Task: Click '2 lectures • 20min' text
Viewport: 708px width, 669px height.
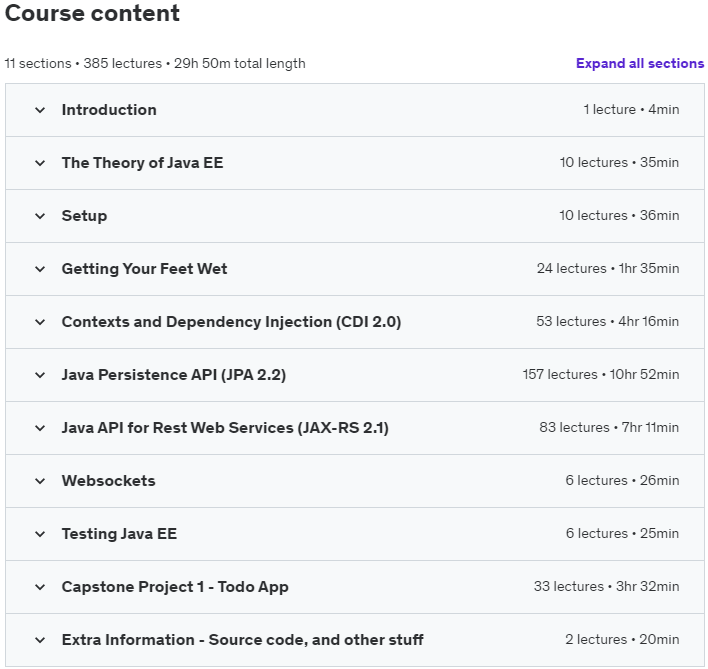Action: tap(622, 639)
